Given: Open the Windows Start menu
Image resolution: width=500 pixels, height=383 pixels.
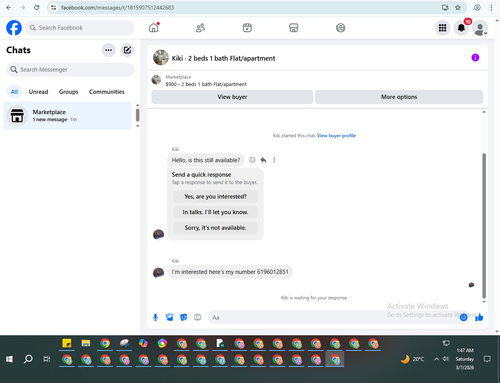Looking at the screenshot, I should coord(9,359).
